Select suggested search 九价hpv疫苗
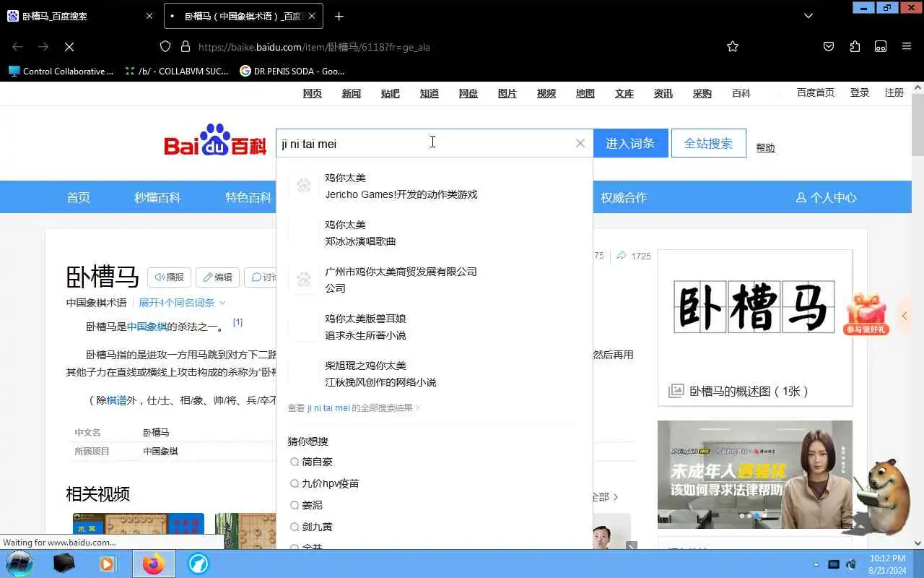This screenshot has width=924, height=578. point(324,483)
